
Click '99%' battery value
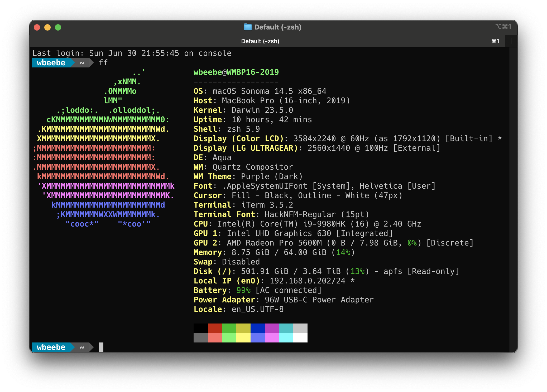point(243,290)
